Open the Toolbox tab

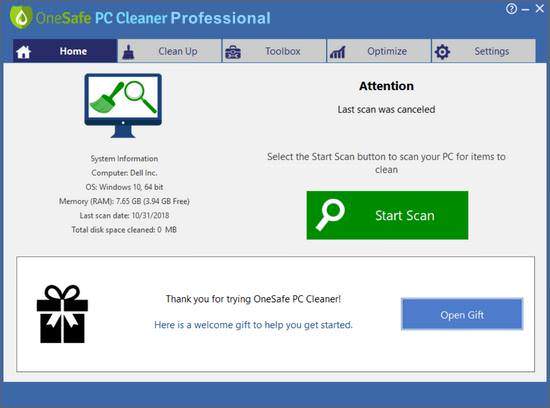click(x=274, y=51)
